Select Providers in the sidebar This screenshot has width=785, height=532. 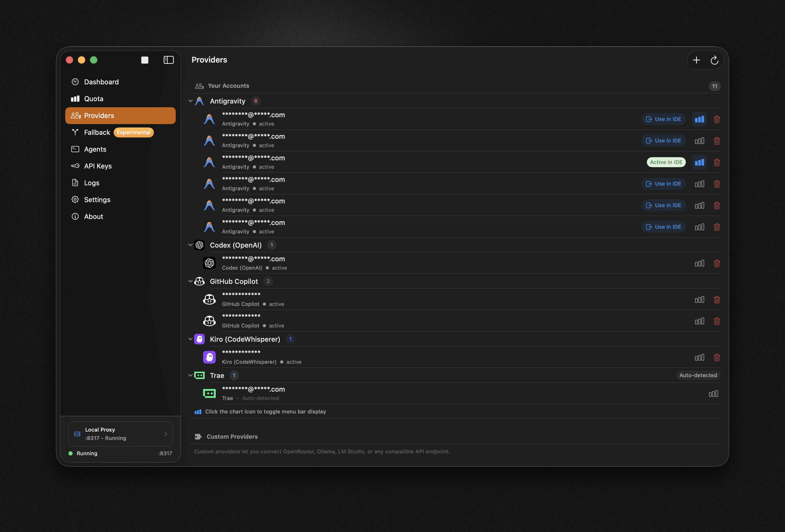[x=120, y=115]
